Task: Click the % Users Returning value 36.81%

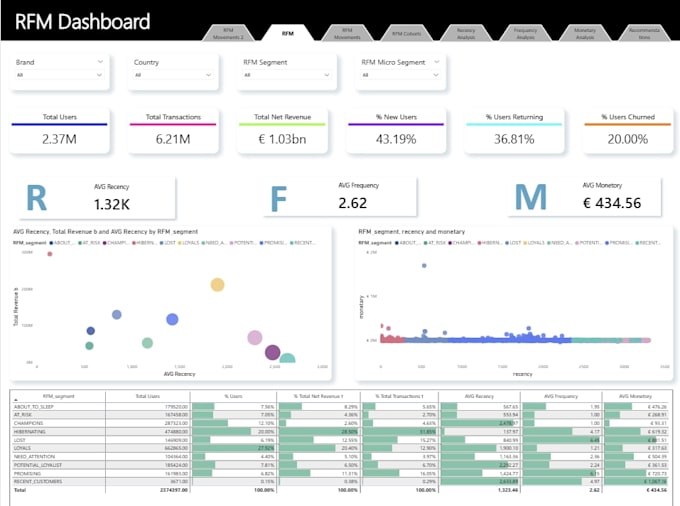Action: tap(514, 139)
